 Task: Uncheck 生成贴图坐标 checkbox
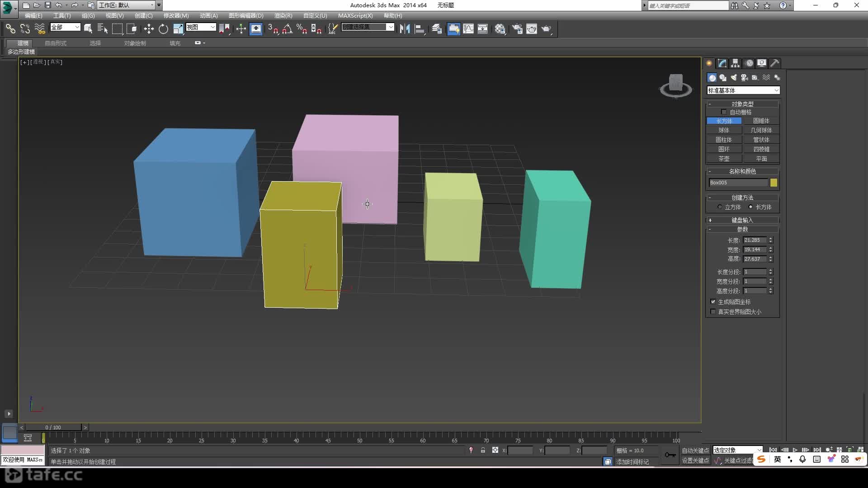[x=713, y=302]
